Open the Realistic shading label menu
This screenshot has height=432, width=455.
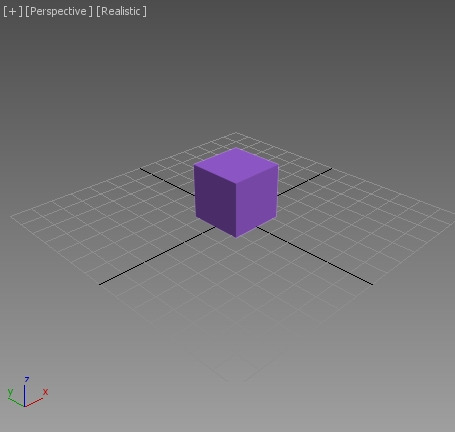(121, 11)
